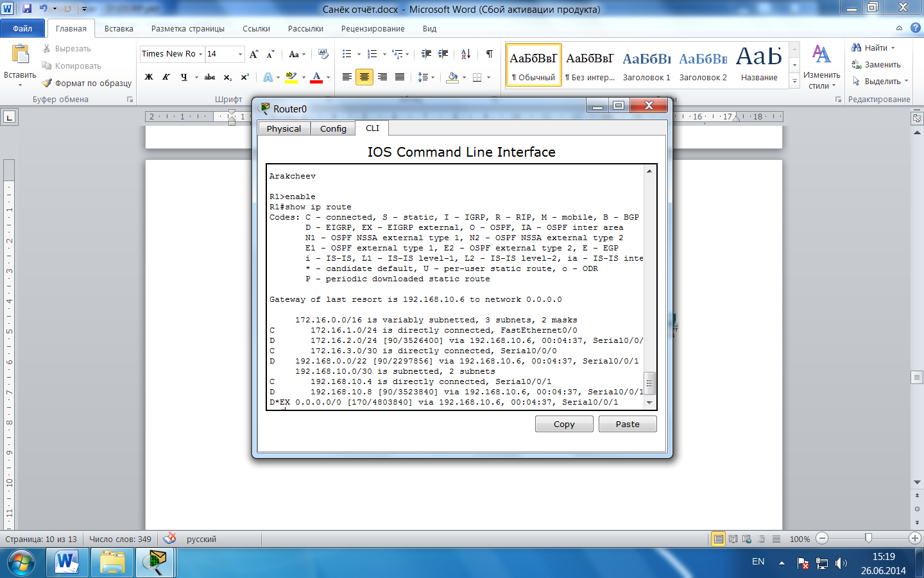Click the Paste button in Router0
The width and height of the screenshot is (924, 578).
pyautogui.click(x=628, y=424)
